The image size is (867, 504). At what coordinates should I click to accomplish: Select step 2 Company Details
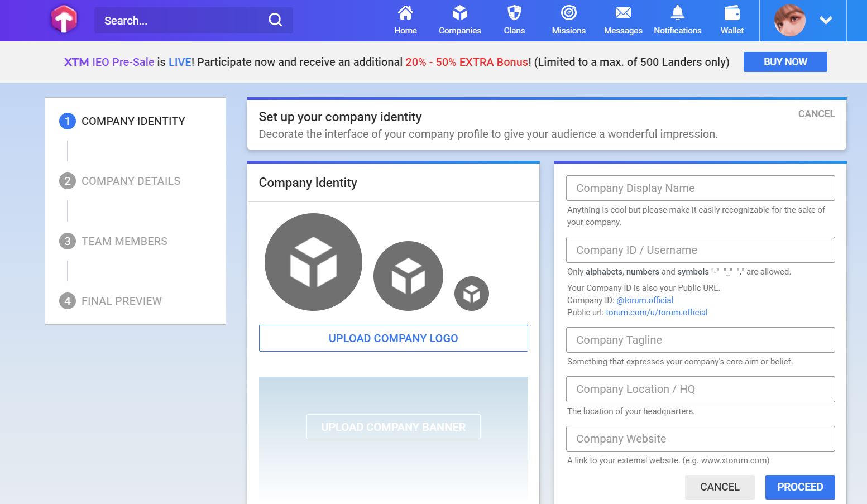pos(120,181)
